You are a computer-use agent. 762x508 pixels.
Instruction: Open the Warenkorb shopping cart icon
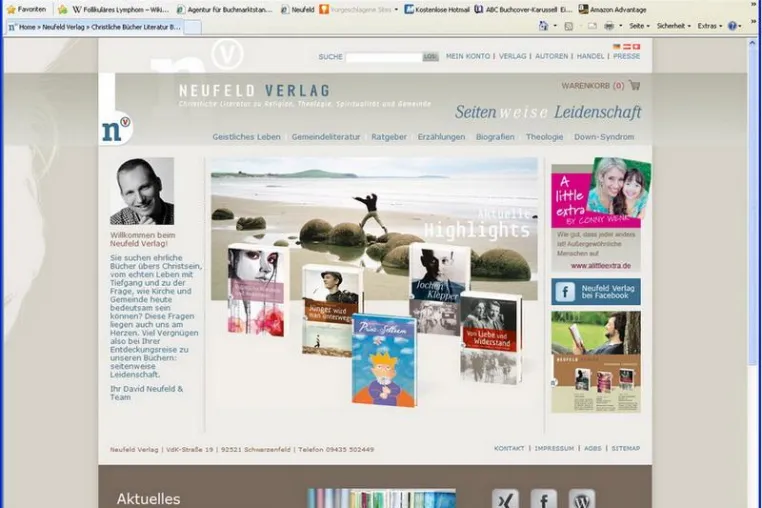click(634, 85)
